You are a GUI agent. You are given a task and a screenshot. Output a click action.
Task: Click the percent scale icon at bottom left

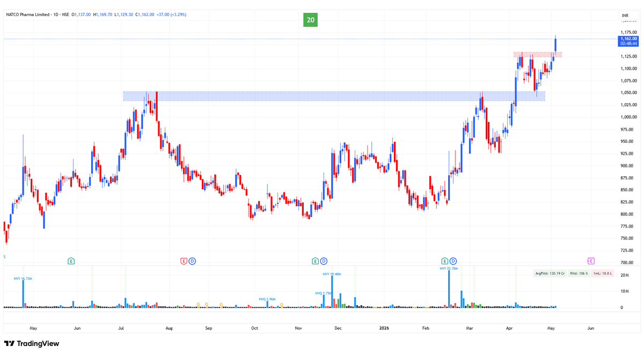pos(5,257)
